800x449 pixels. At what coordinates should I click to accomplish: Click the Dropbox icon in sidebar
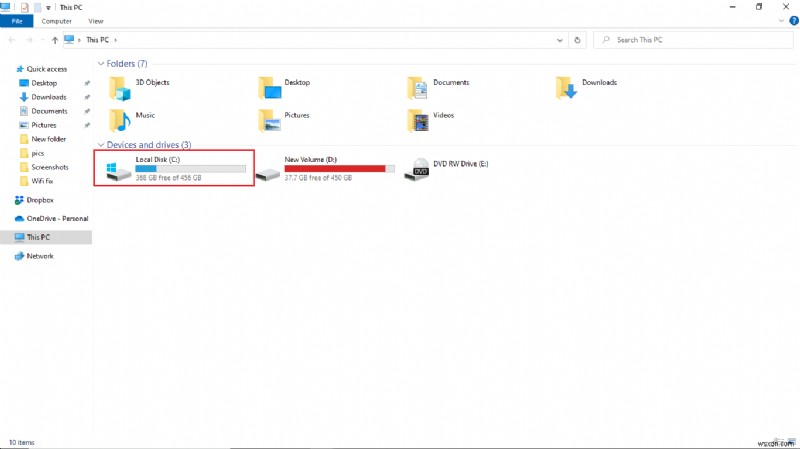click(x=19, y=200)
